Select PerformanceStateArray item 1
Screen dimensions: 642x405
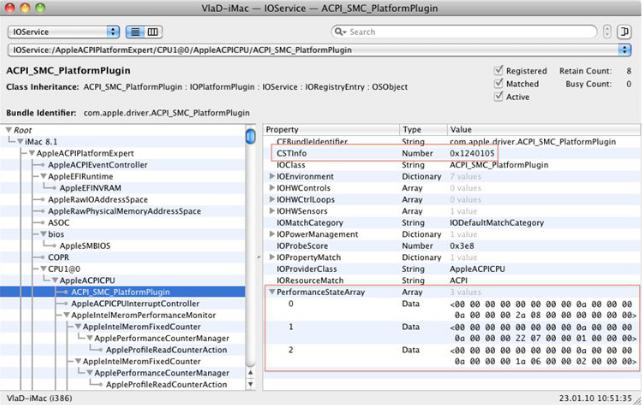(x=452, y=333)
